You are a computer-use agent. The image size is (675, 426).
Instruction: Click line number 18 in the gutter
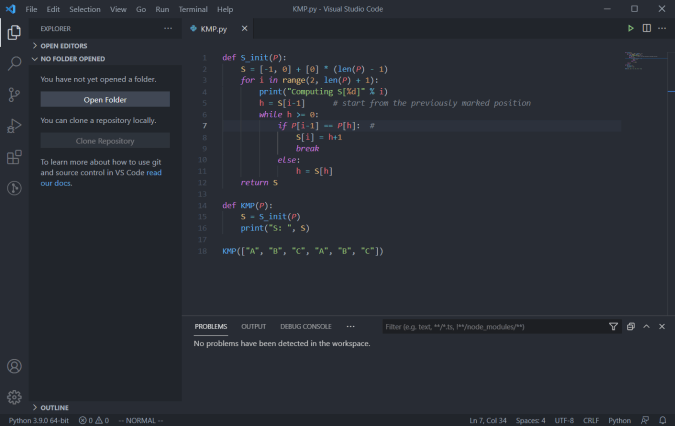tap(202, 251)
